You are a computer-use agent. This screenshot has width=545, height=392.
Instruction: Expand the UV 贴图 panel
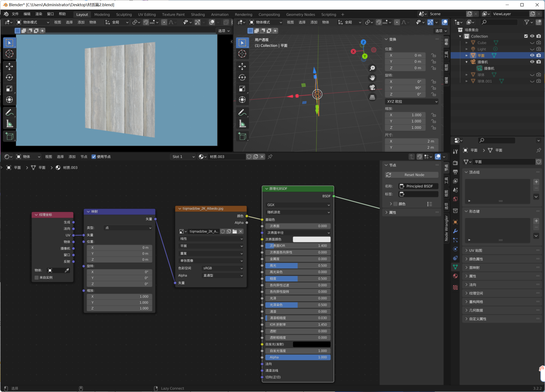[x=476, y=251]
